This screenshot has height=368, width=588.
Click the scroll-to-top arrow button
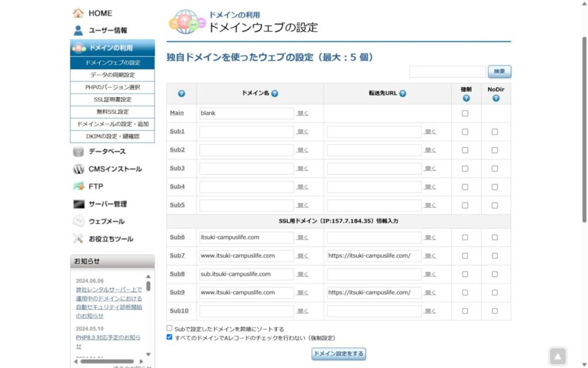click(558, 356)
